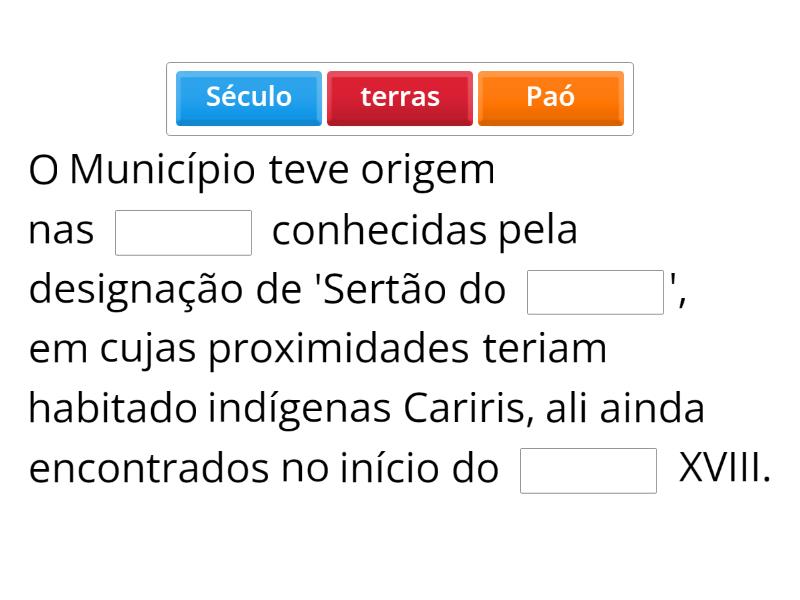
Task: Click the blank box after 'nas'
Action: [x=184, y=232]
